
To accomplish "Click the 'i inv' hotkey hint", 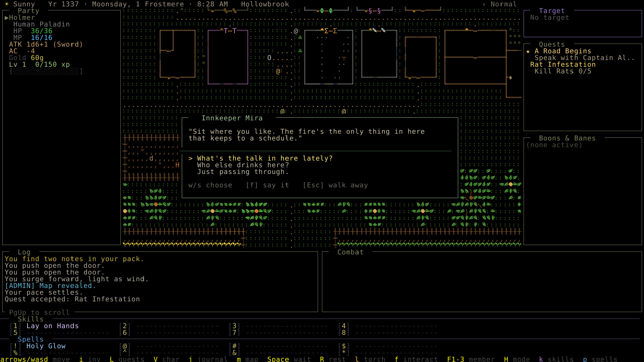I will pyautogui.click(x=90, y=359).
